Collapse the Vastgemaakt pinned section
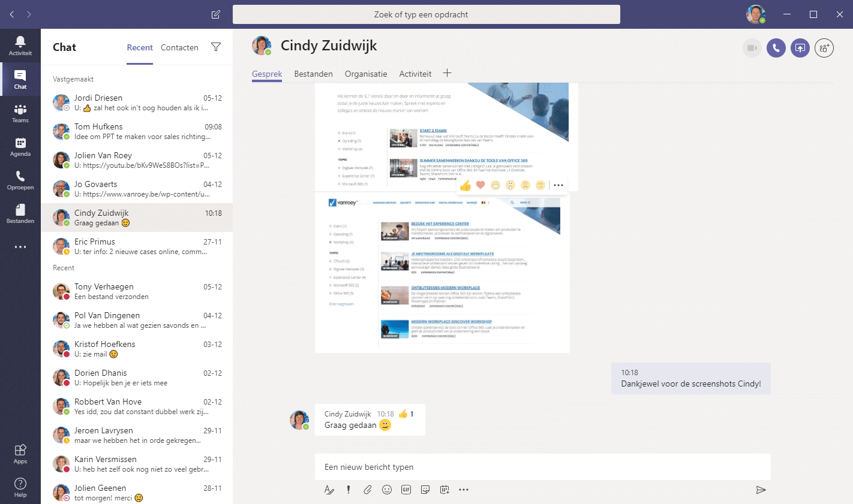Image resolution: width=853 pixels, height=504 pixels. [x=73, y=79]
